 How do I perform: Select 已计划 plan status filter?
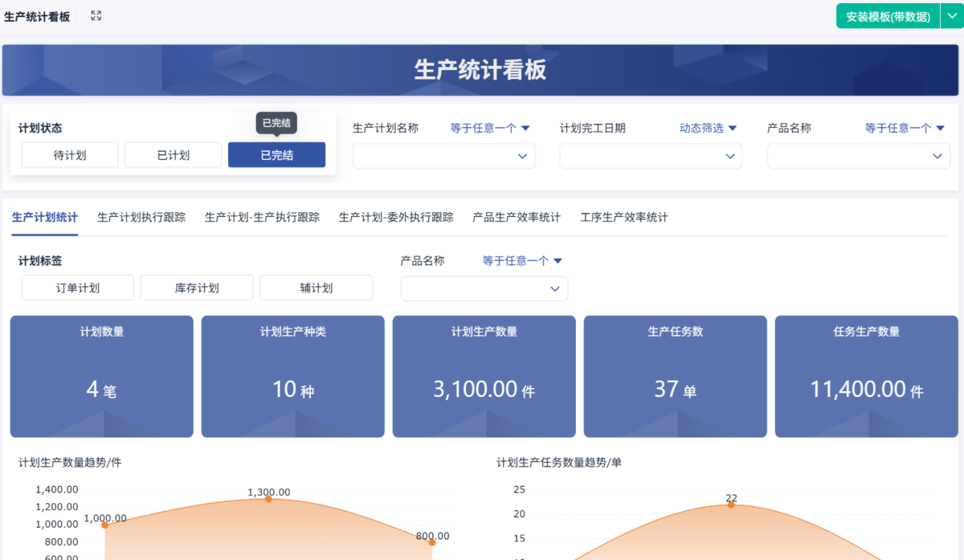[x=173, y=155]
